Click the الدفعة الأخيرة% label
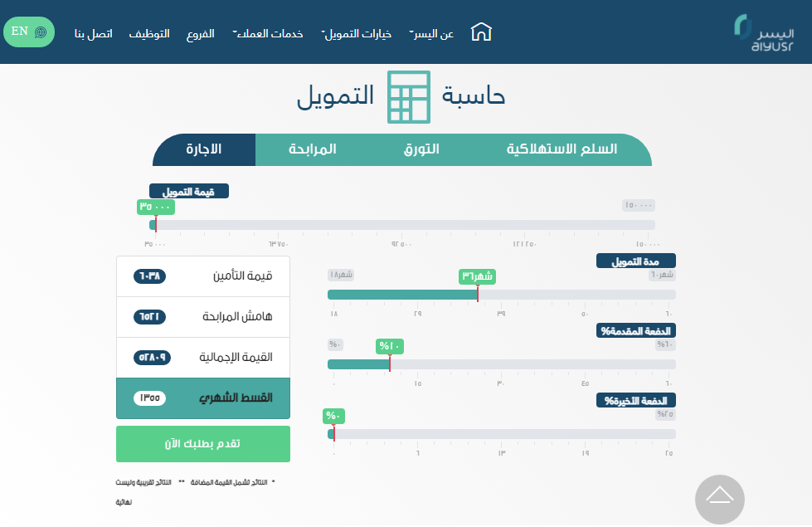Image resolution: width=812 pixels, height=527 pixels. pyautogui.click(x=636, y=401)
